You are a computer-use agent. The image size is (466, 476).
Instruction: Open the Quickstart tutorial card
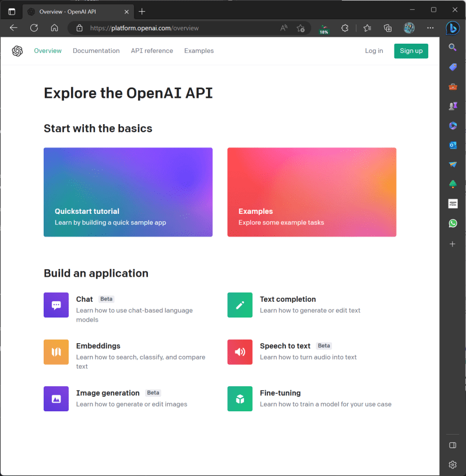pos(128,192)
